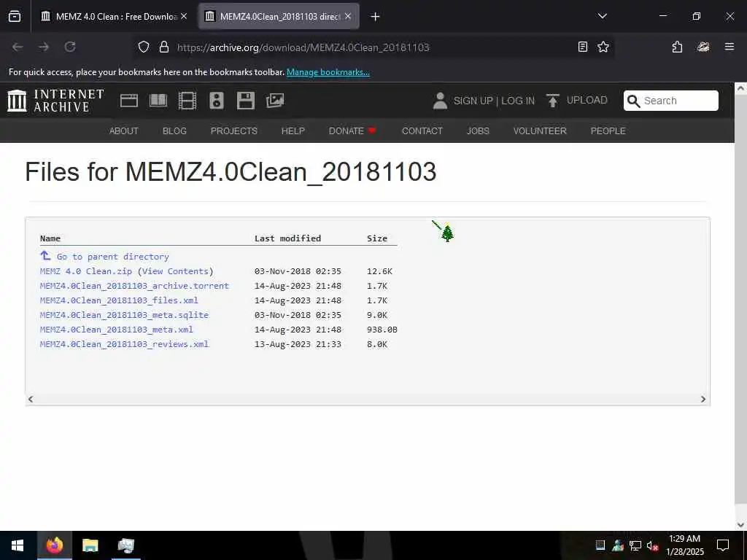Click the SIGN UP link
The width and height of the screenshot is (747, 560).
473,101
